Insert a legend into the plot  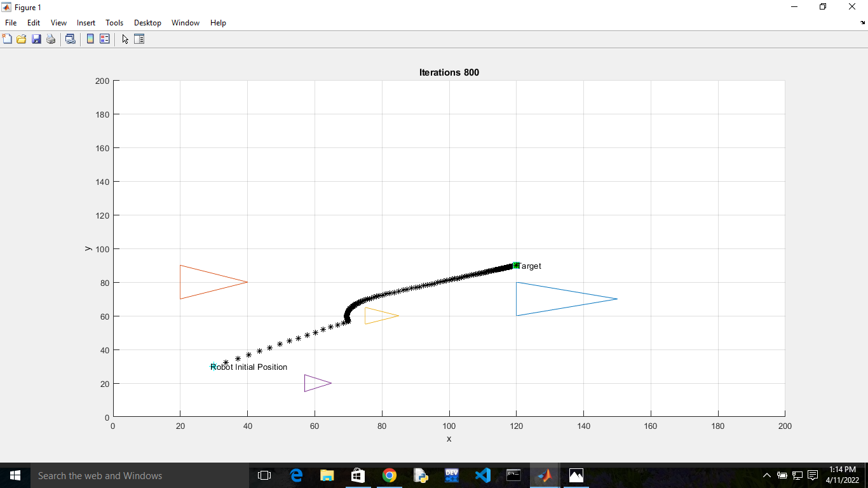coord(103,39)
